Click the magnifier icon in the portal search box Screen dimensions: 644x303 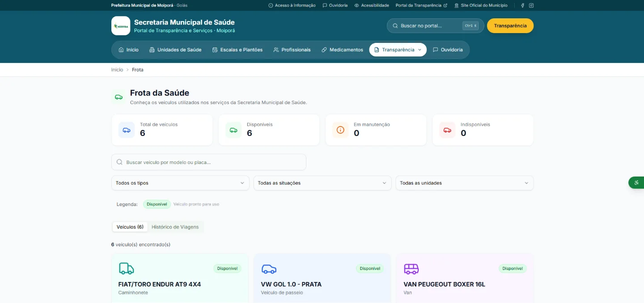(x=395, y=26)
